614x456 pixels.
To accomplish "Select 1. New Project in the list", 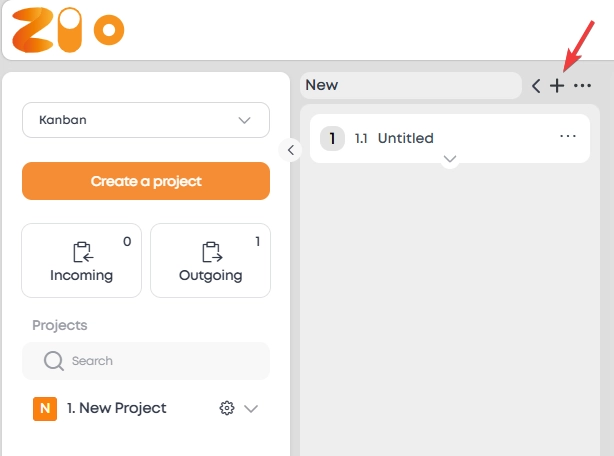I will coord(116,408).
